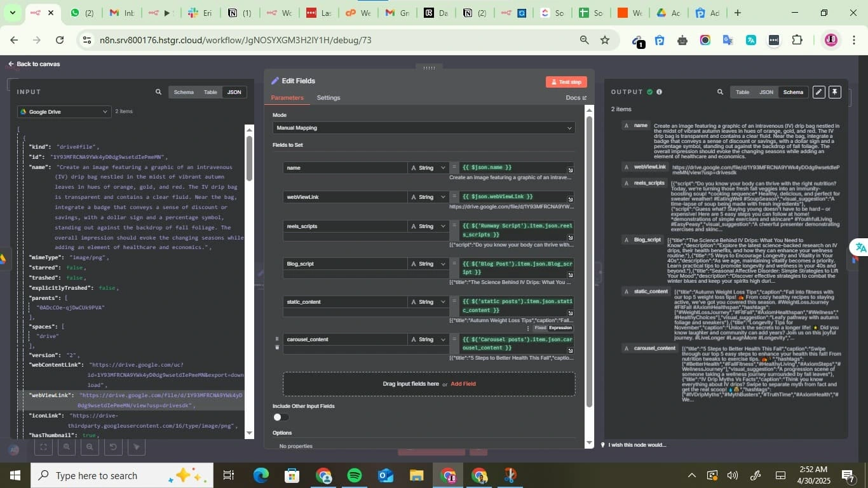
Task: Pin the output data
Action: pyautogui.click(x=835, y=92)
